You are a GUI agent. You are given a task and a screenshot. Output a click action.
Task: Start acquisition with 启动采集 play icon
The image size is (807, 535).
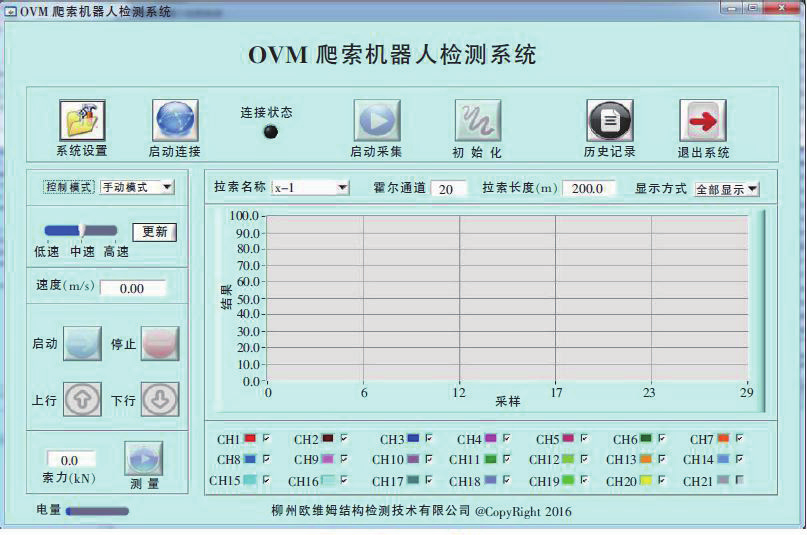tap(377, 121)
